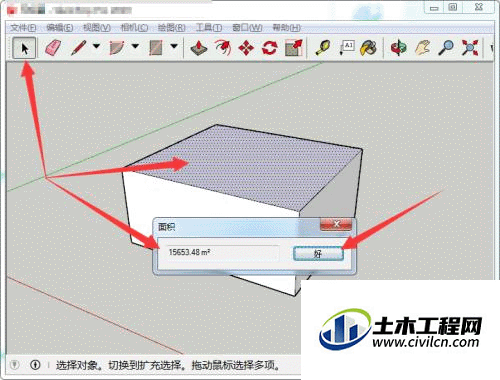The height and width of the screenshot is (380, 500).
Task: Select the arrow Select tool
Action: coord(24,48)
